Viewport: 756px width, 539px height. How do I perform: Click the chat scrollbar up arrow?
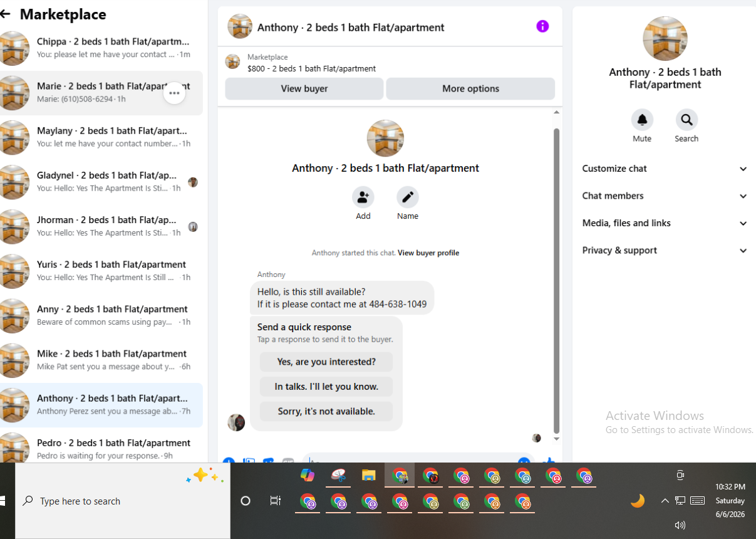tap(556, 112)
